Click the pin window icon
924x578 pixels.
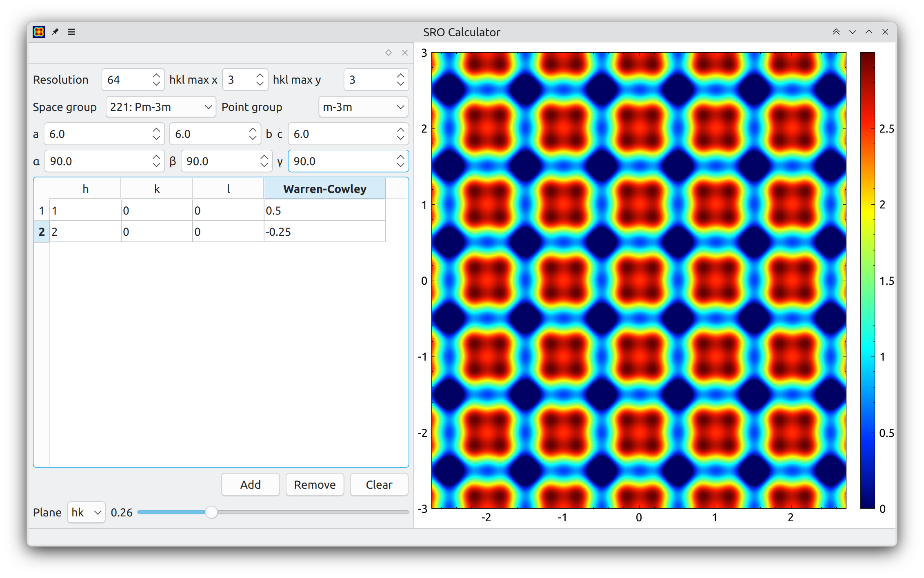coord(55,32)
